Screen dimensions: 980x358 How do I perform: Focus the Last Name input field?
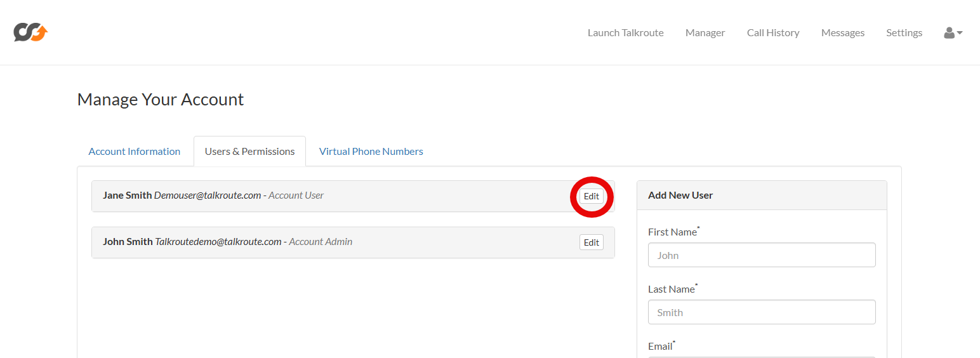point(761,312)
